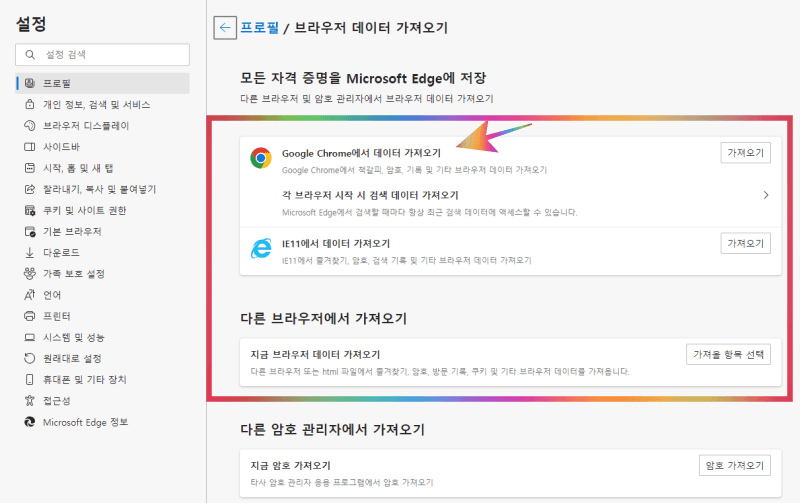This screenshot has width=800, height=503.
Task: Open 사이드바 settings page
Action: 61,147
